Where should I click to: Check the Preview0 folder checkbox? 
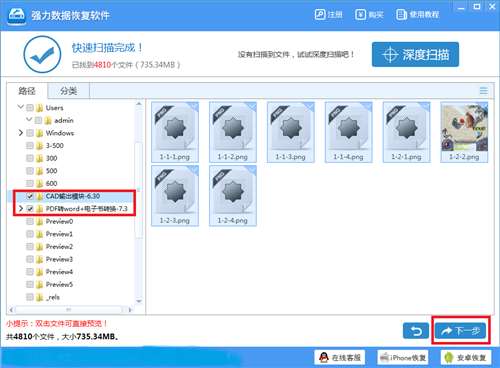30,222
